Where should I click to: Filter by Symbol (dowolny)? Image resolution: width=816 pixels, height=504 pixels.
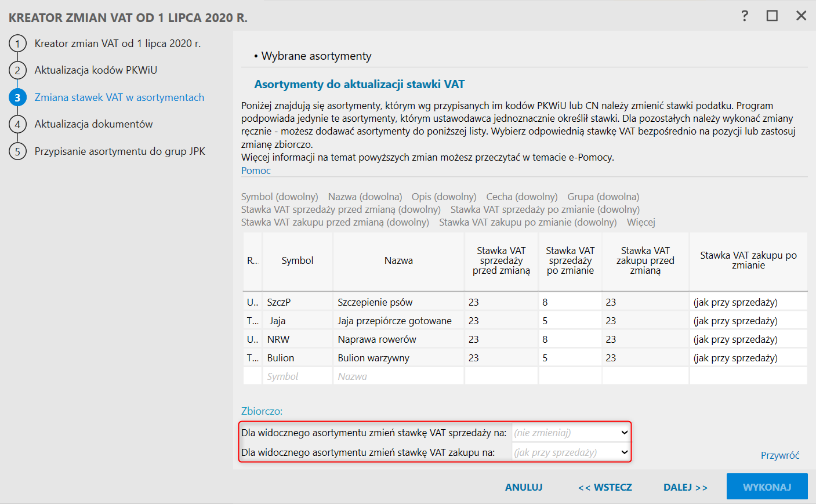(280, 197)
